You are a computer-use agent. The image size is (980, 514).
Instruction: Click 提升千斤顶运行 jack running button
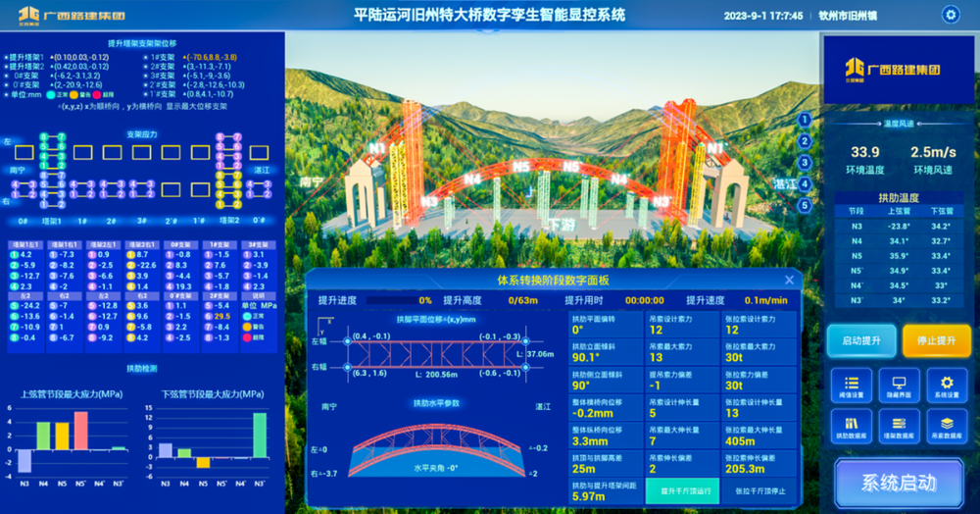coord(682,490)
